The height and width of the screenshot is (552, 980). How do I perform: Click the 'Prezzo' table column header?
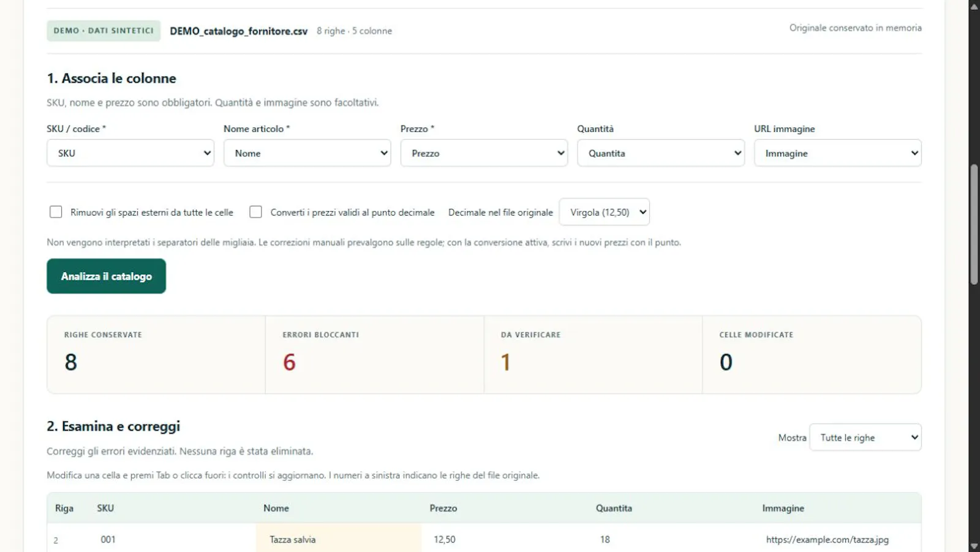click(443, 508)
